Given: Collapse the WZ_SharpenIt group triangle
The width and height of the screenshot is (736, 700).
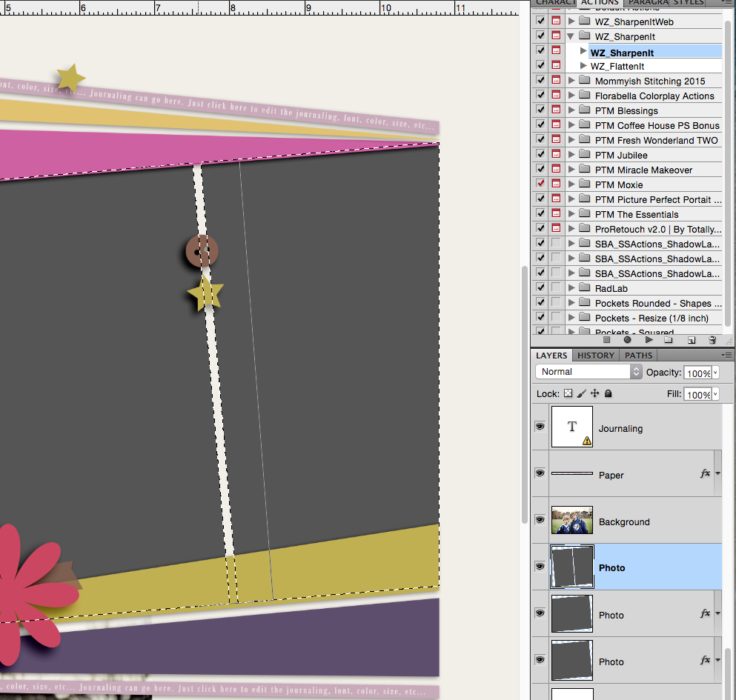Looking at the screenshot, I should click(569, 36).
